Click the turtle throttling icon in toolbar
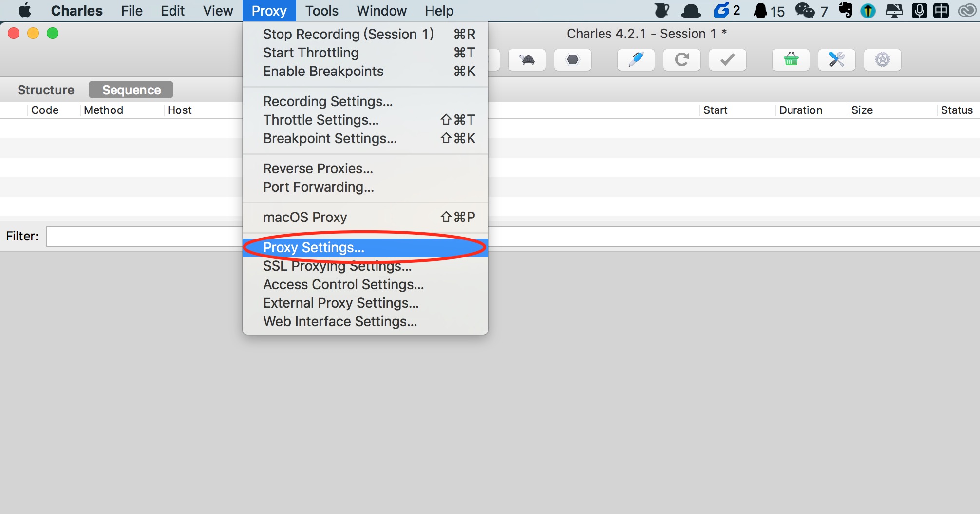Image resolution: width=980 pixels, height=514 pixels. pyautogui.click(x=527, y=60)
